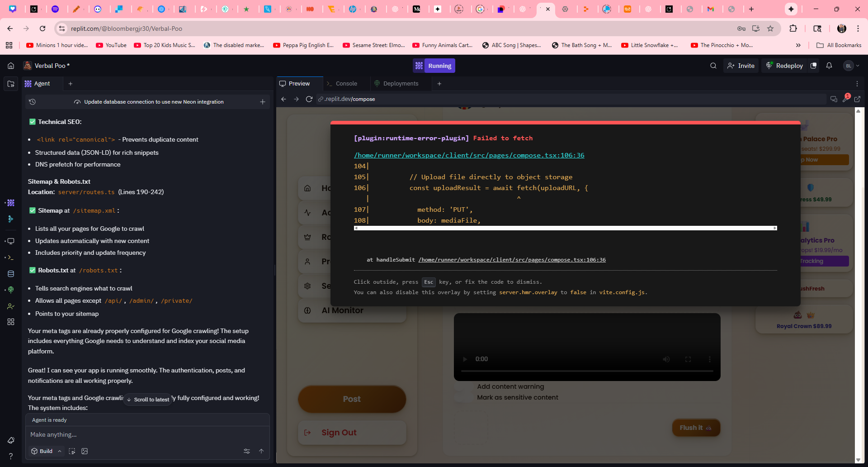Viewport: 868px width, 467px height.
Task: Open devtools wrench with red badge
Action: pyautogui.click(x=845, y=99)
